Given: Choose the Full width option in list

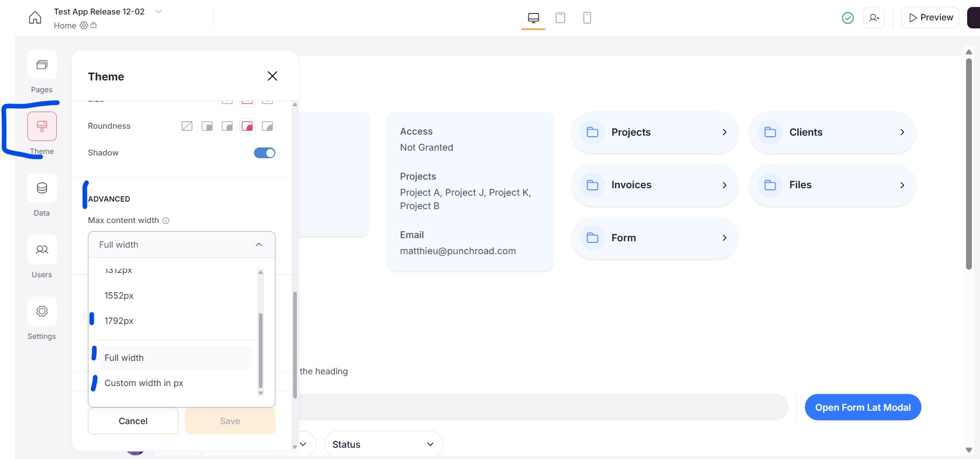Looking at the screenshot, I should point(175,358).
